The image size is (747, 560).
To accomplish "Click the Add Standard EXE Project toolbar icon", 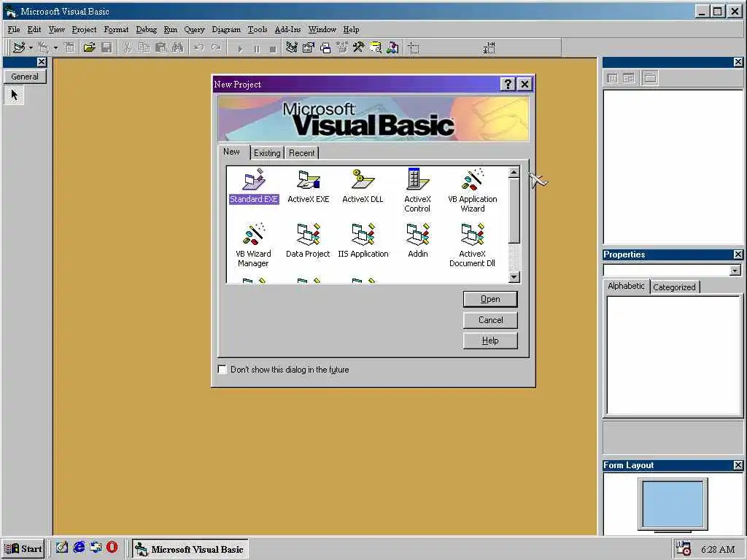I will pos(19,47).
